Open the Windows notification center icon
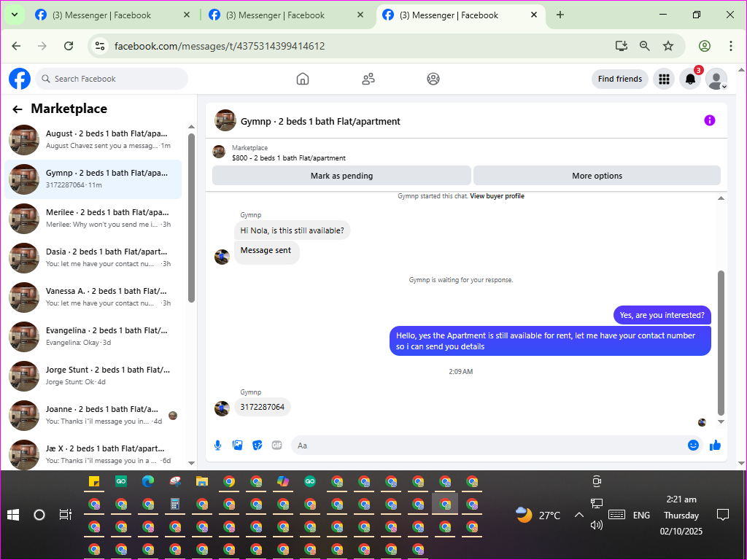Image resolution: width=747 pixels, height=560 pixels. [723, 515]
